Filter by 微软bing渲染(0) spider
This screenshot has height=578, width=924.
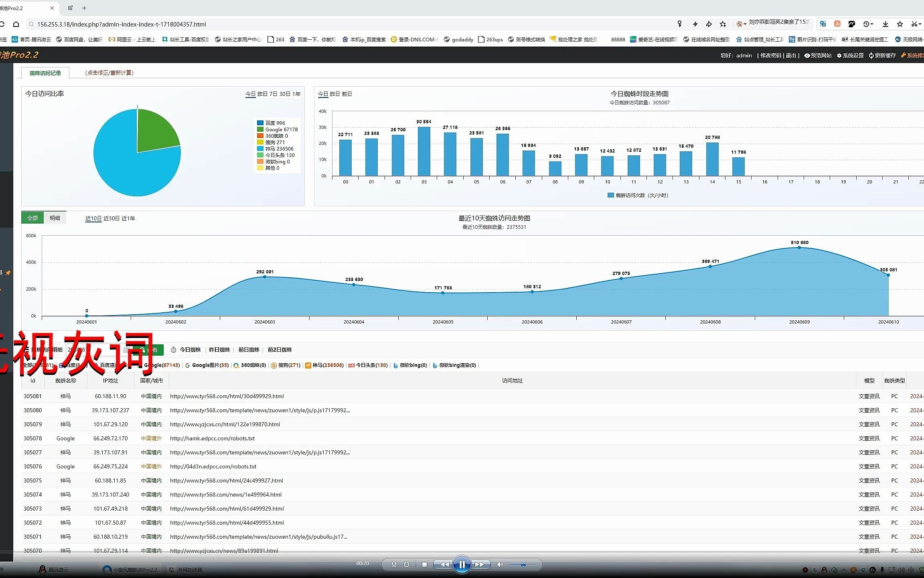coord(454,365)
